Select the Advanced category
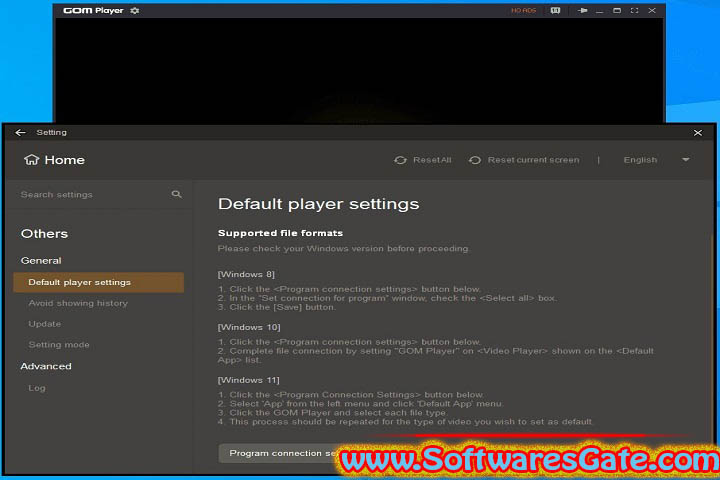Screen dimensions: 720x480 (46, 366)
